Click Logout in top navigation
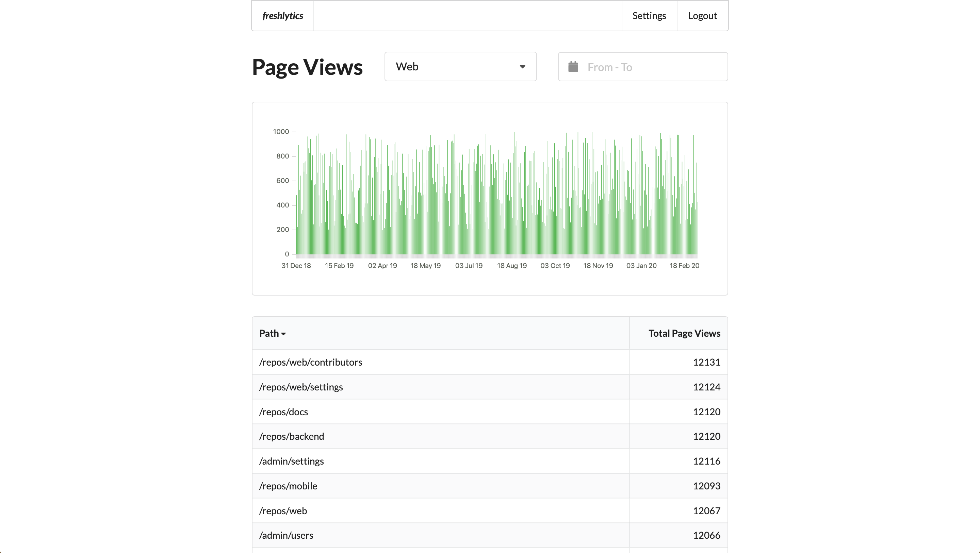 pyautogui.click(x=702, y=16)
